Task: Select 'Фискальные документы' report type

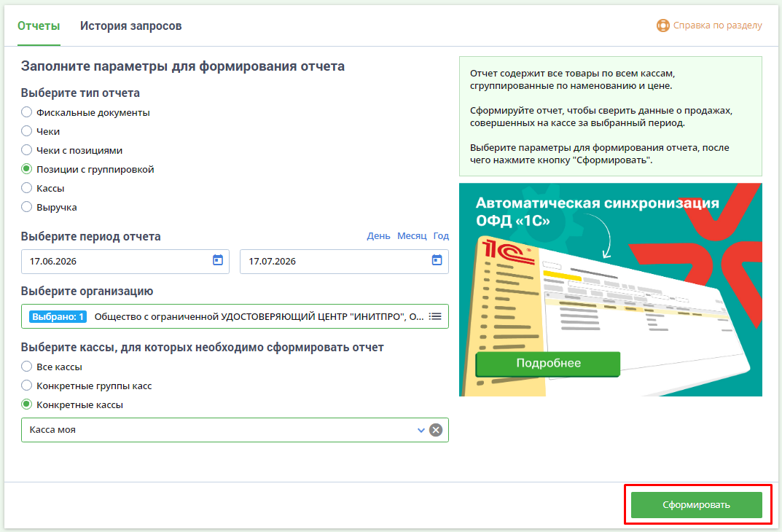Action: pos(26,112)
